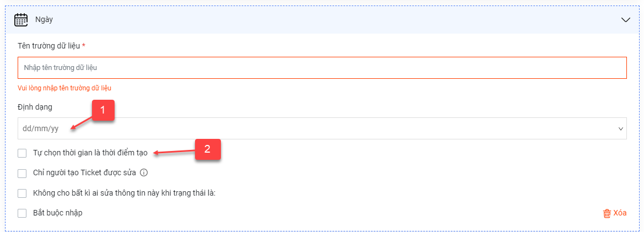Open the dd/mm/yy format dropdown
The image size is (644, 232).
point(322,128)
